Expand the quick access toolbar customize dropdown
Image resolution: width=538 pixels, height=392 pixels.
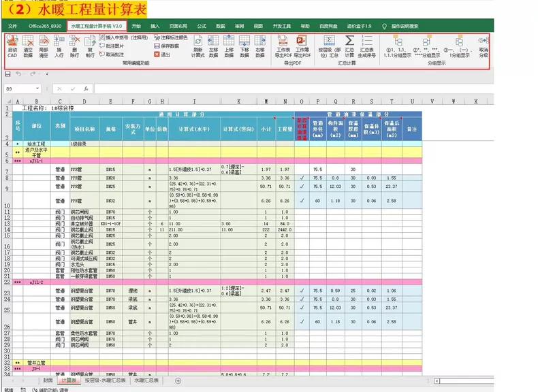45,73
